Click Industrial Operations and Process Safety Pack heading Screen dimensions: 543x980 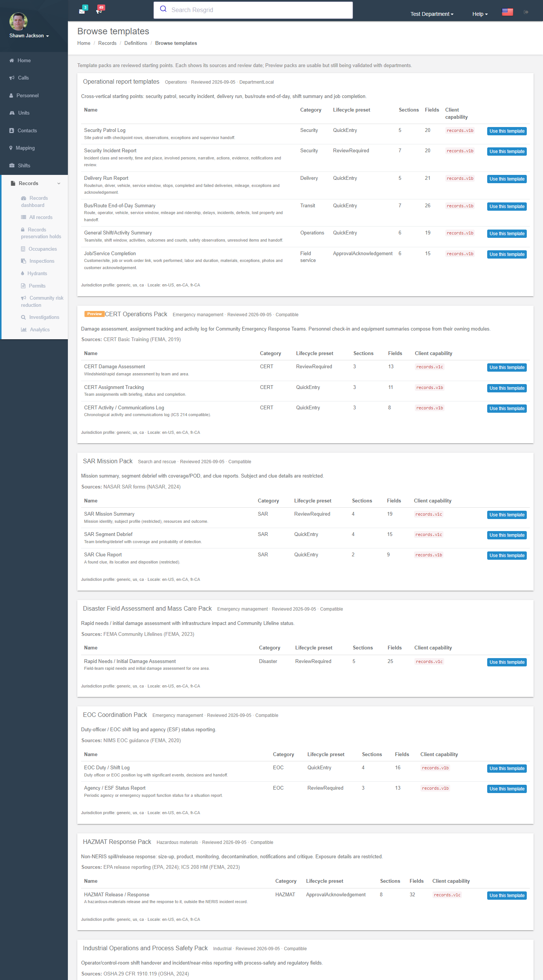coord(145,948)
